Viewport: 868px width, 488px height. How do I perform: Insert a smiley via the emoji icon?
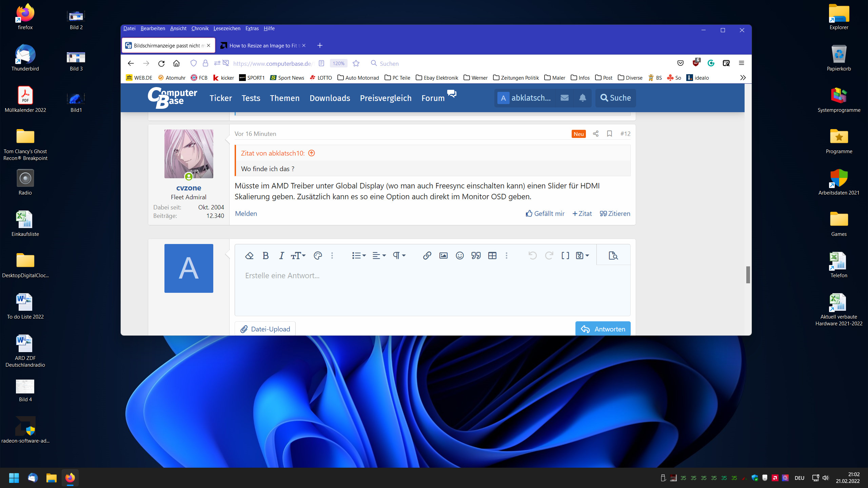[x=459, y=256]
